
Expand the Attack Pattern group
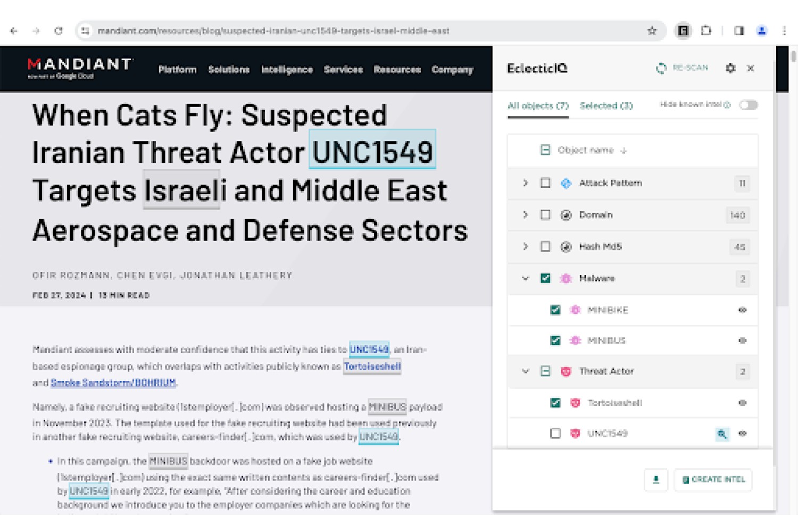click(525, 183)
